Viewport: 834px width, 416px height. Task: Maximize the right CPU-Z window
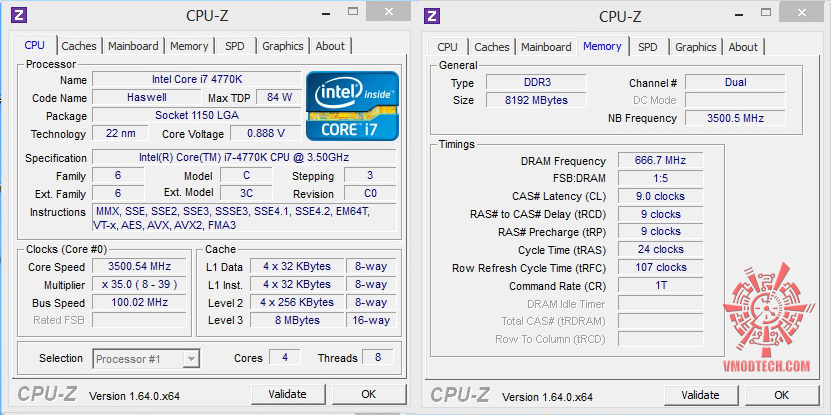(x=766, y=12)
